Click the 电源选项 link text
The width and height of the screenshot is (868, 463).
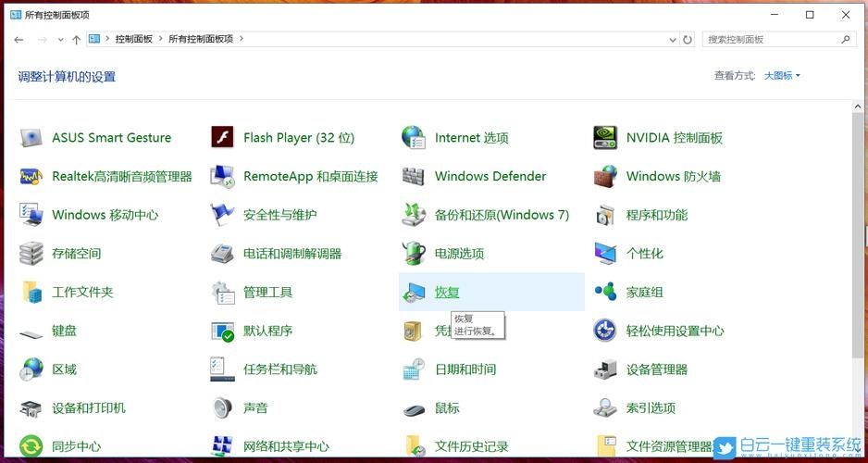tap(459, 254)
